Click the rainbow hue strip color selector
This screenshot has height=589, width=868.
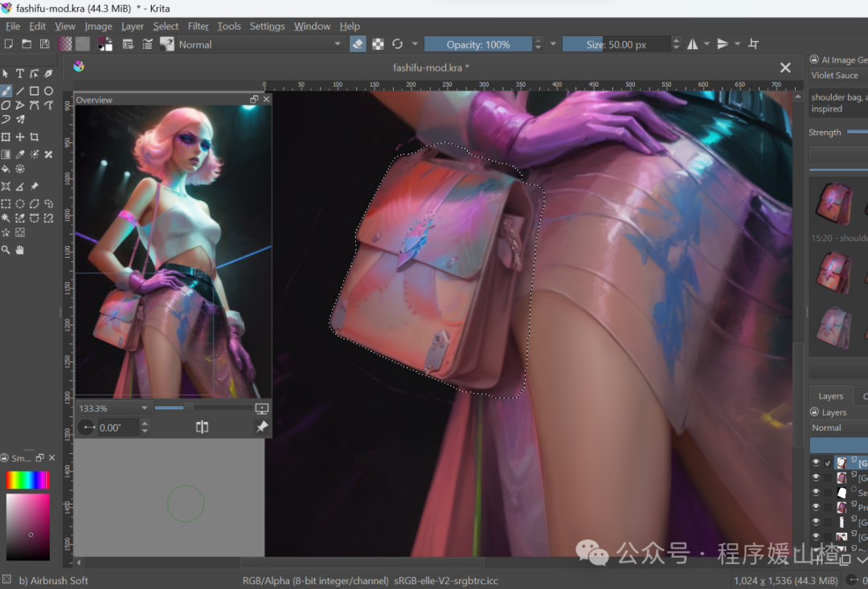(28, 480)
